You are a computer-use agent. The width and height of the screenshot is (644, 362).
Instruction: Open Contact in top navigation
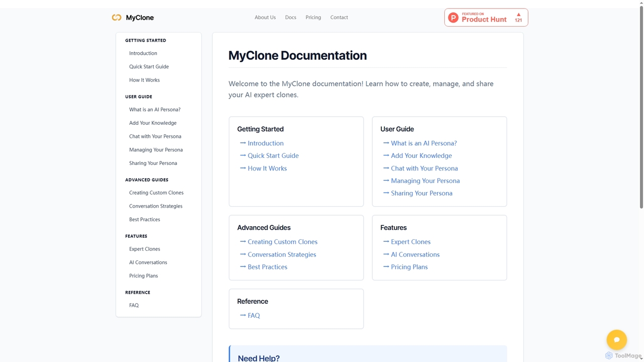(x=339, y=18)
